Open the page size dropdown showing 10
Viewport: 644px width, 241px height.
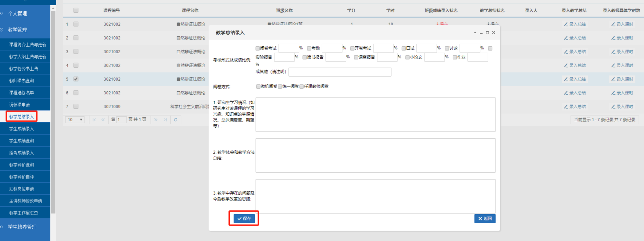coord(75,120)
